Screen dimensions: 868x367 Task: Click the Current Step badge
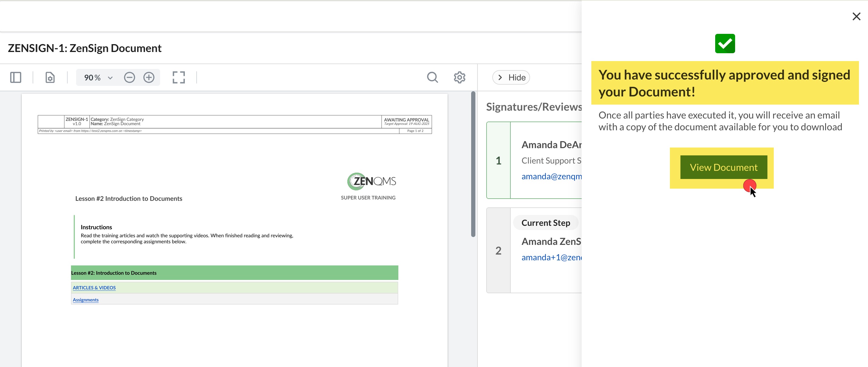click(x=546, y=223)
